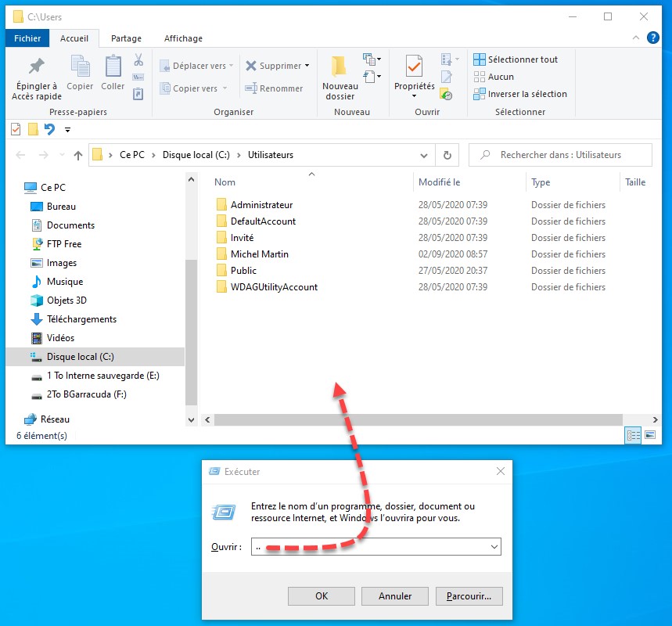Image resolution: width=672 pixels, height=626 pixels.
Task: Expand the Ouvrir combo box in Exécuter
Action: tap(493, 547)
